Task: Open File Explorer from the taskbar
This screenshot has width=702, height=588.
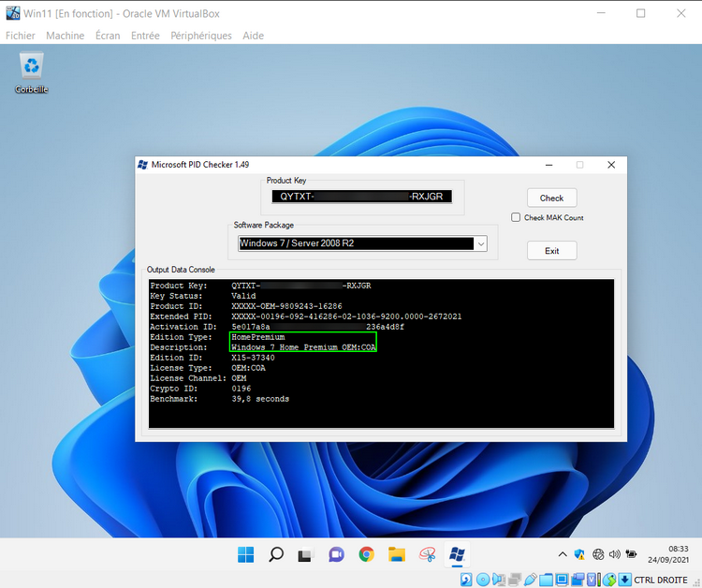Action: coord(397,554)
